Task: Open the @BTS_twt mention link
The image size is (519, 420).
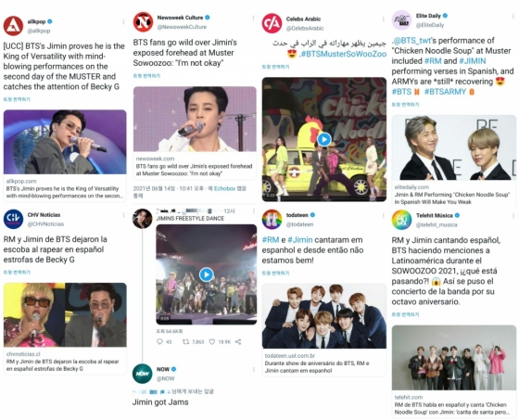Action: tap(412, 41)
